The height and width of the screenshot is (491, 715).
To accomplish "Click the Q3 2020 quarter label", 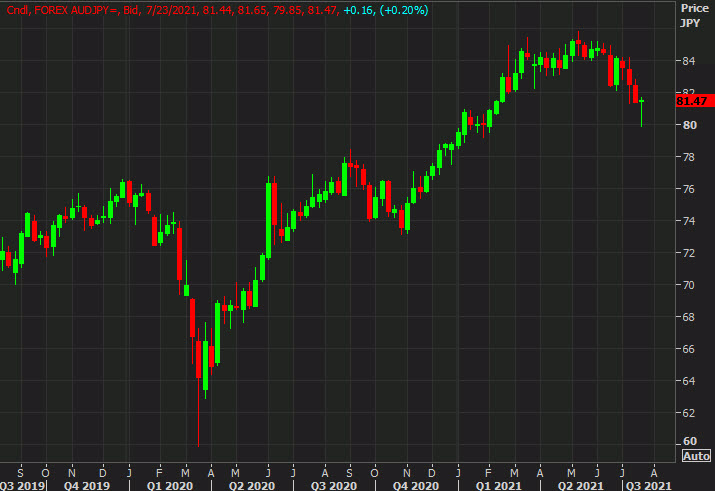I will 333,484.
